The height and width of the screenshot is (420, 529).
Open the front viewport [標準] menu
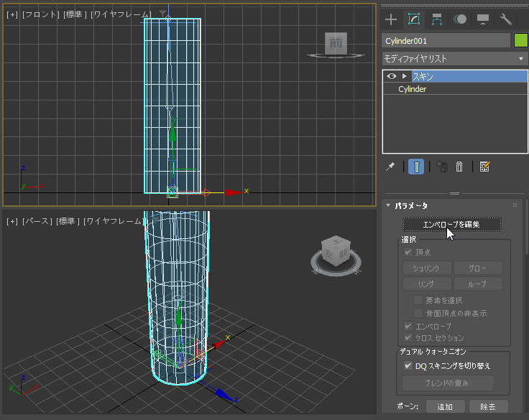(75, 14)
